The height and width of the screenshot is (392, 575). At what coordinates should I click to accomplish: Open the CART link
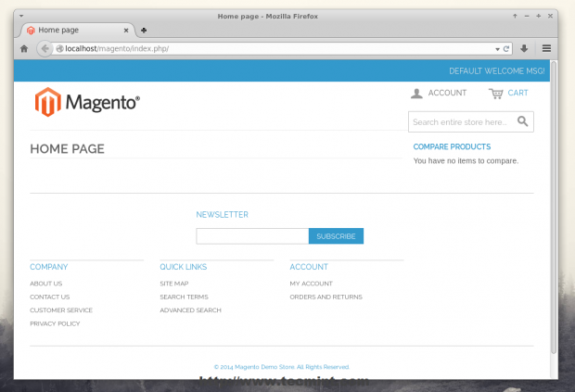[517, 93]
